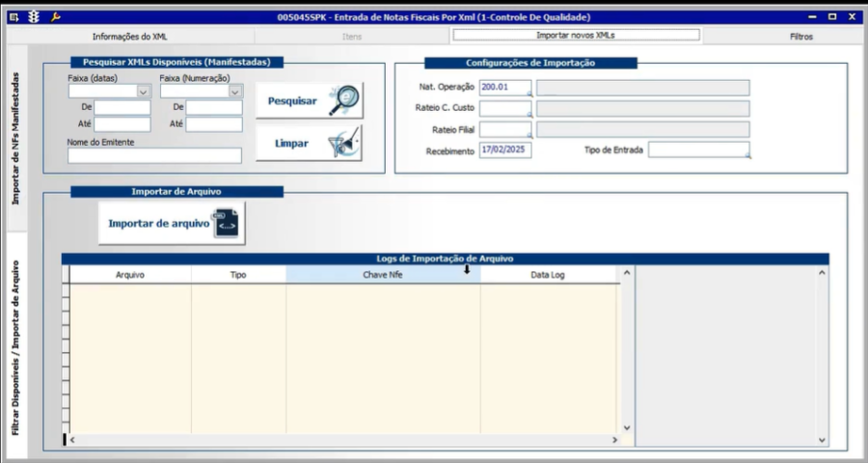The image size is (868, 463).
Task: Click lookup icon in Tipo de Entrada field
Action: click(746, 154)
